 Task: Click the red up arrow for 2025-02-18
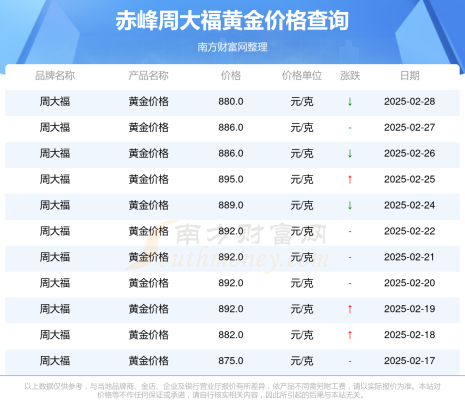click(350, 335)
